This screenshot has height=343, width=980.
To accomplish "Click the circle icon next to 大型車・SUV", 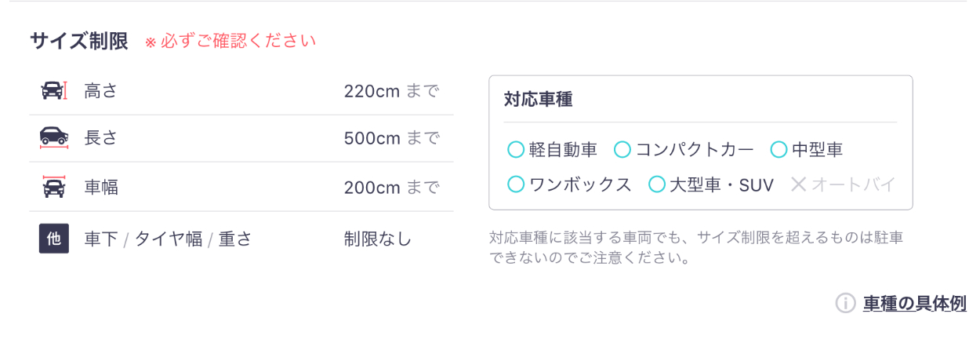I will pos(657,184).
